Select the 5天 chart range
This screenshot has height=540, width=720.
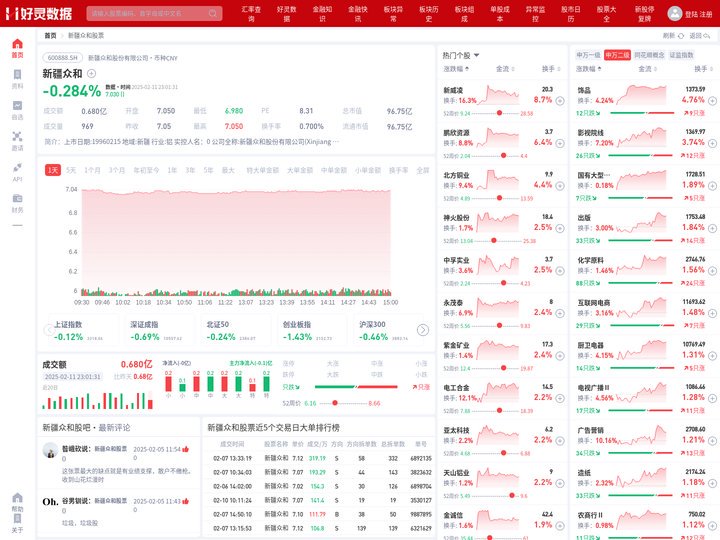(x=71, y=170)
